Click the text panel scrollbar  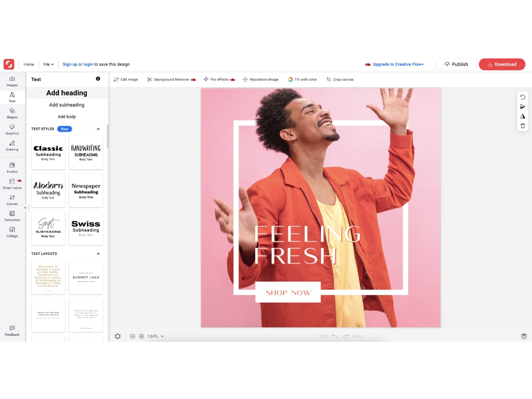pyautogui.click(x=107, y=137)
